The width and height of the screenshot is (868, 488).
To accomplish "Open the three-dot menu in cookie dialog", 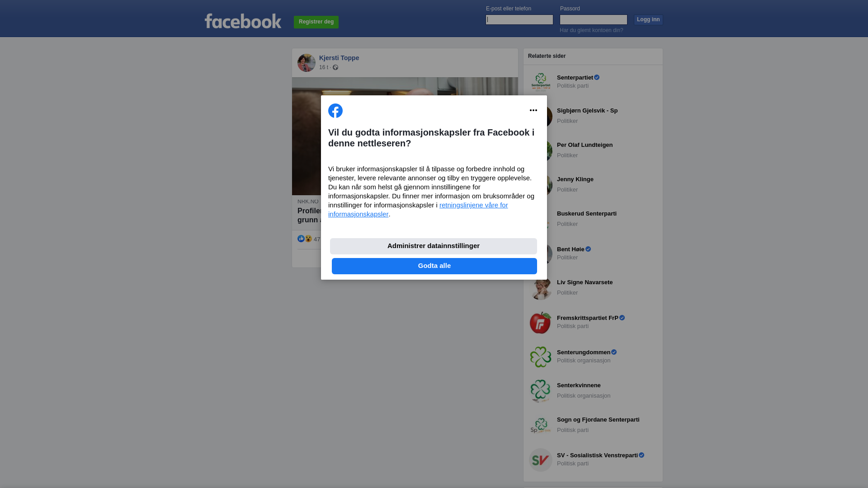I will (x=533, y=110).
